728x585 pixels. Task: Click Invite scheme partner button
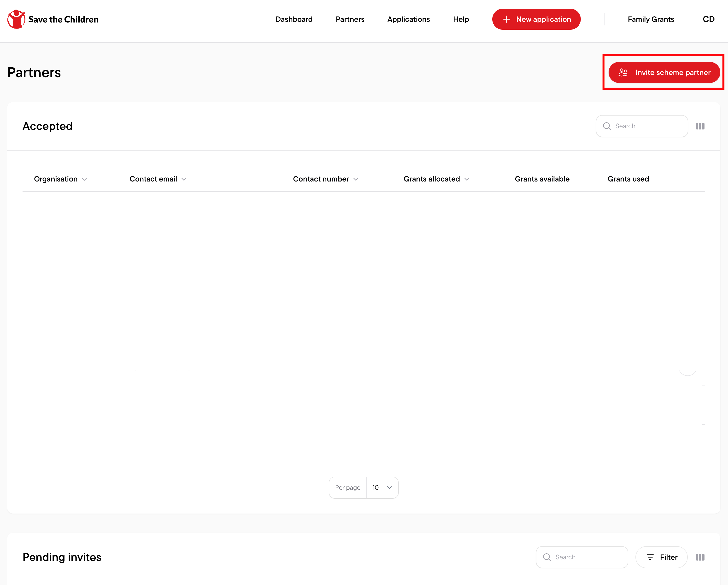[x=664, y=72]
